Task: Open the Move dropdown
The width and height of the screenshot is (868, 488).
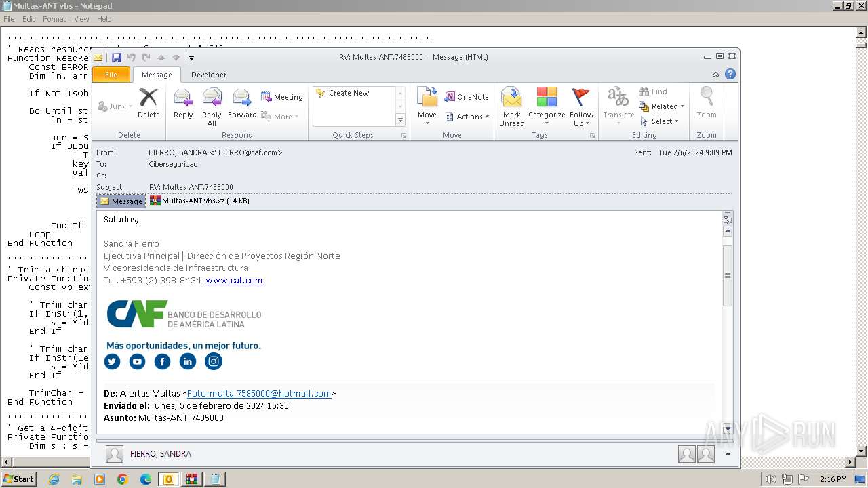Action: coord(427,106)
